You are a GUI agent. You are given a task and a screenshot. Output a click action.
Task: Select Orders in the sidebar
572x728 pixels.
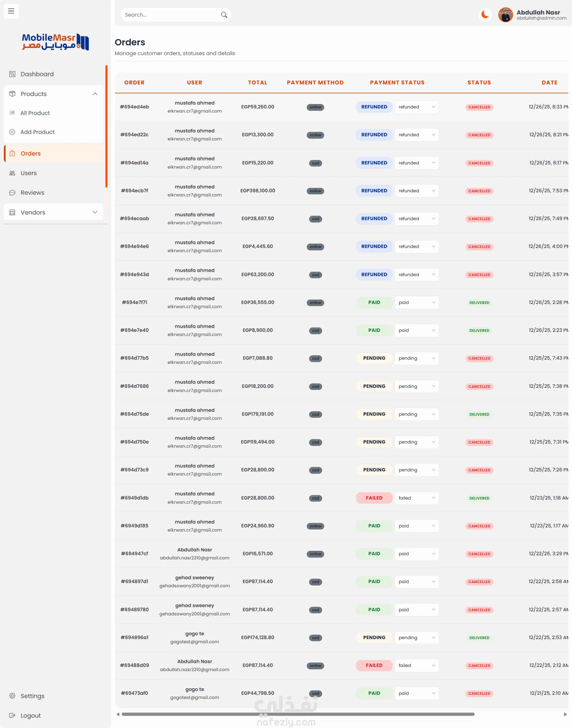pos(30,154)
